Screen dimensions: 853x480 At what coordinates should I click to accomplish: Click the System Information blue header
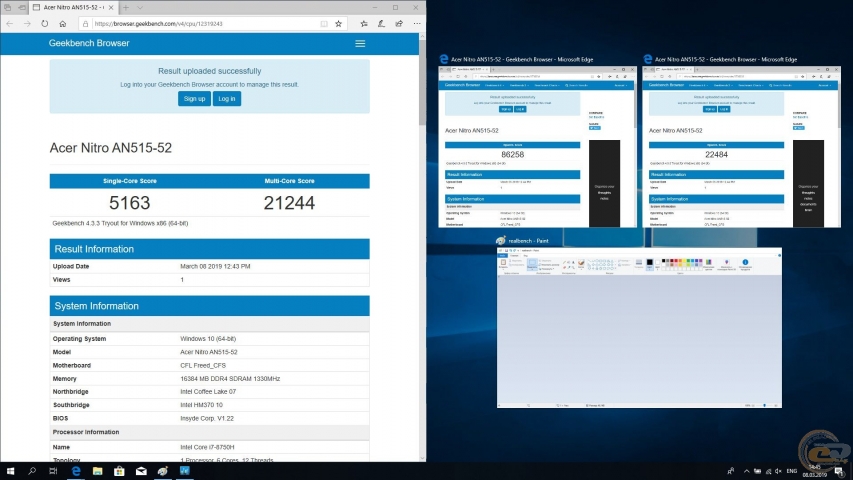[x=209, y=306]
